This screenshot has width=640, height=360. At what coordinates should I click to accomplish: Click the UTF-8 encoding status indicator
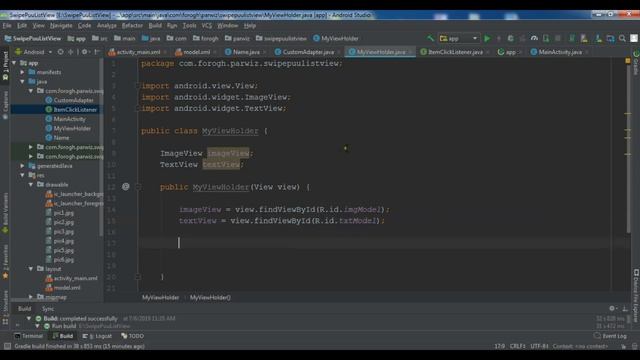click(x=540, y=346)
